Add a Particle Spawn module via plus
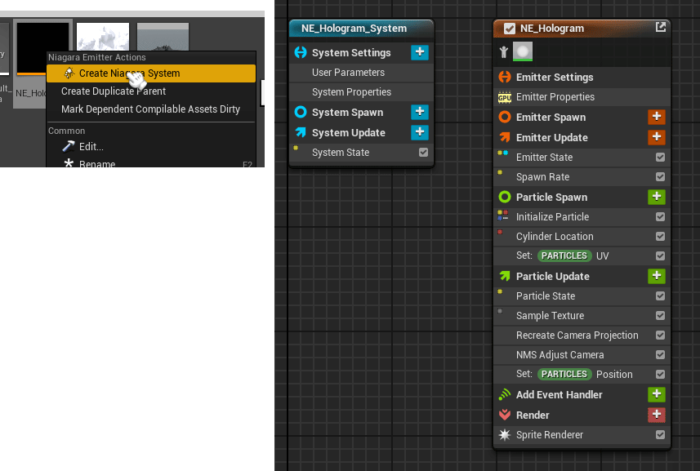The height and width of the screenshot is (471, 700). point(657,197)
